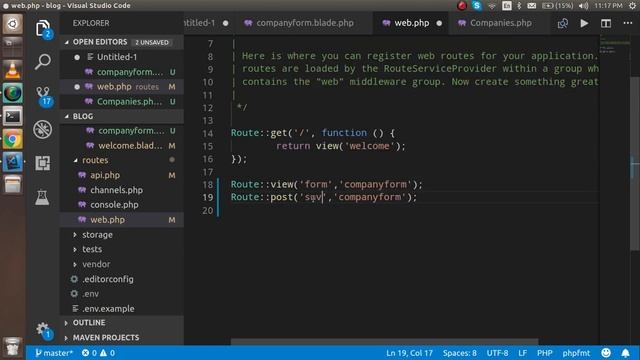The width and height of the screenshot is (640, 360).
Task: Collapse the BLOG folder section
Action: 122,116
